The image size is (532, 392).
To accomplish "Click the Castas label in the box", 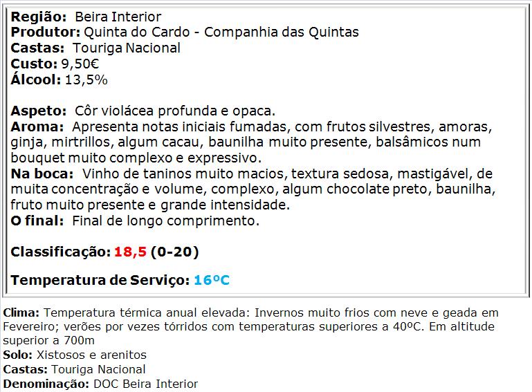I will pyautogui.click(x=37, y=48).
